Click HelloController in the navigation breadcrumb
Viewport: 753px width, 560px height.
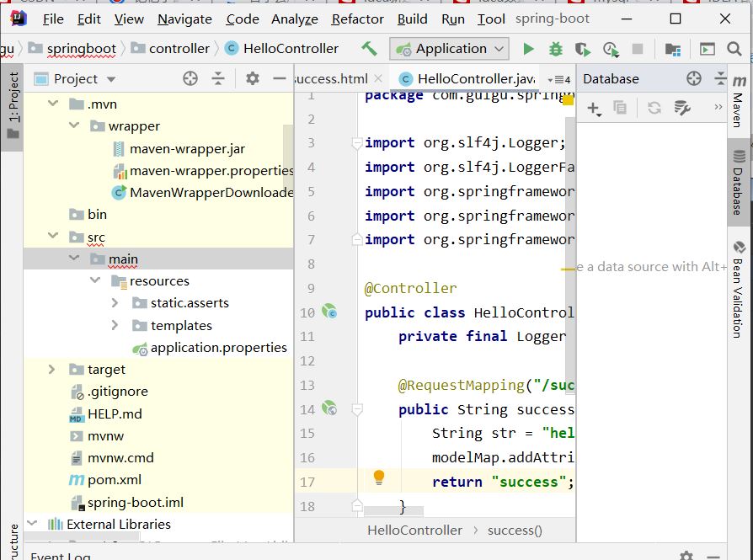291,49
